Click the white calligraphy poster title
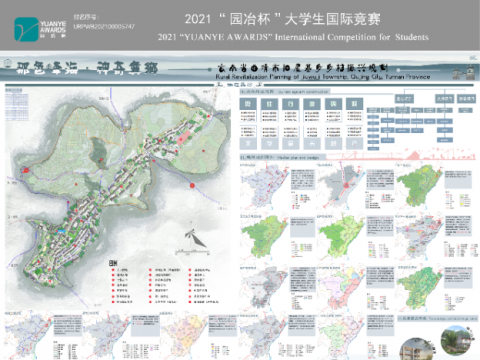 (x=87, y=68)
